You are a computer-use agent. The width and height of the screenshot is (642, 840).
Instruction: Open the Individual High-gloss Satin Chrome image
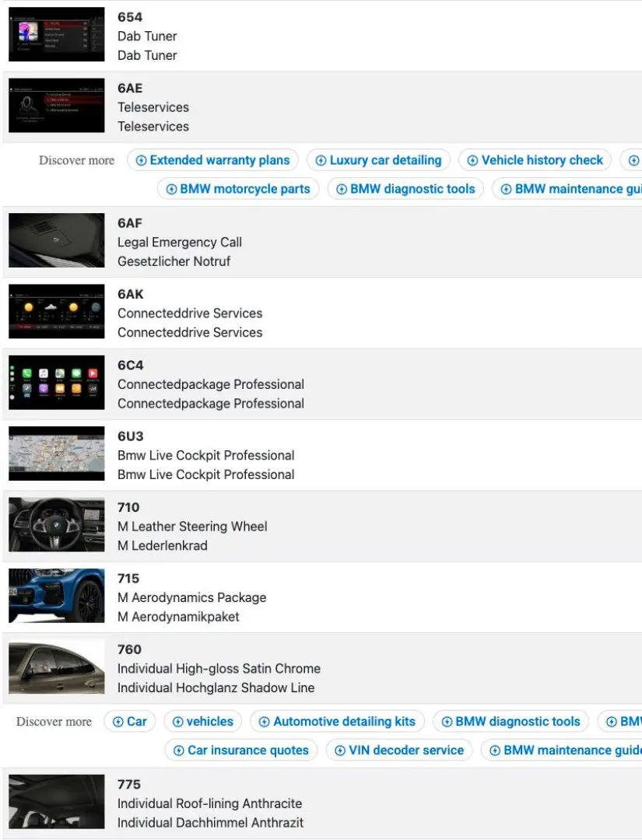point(56,667)
